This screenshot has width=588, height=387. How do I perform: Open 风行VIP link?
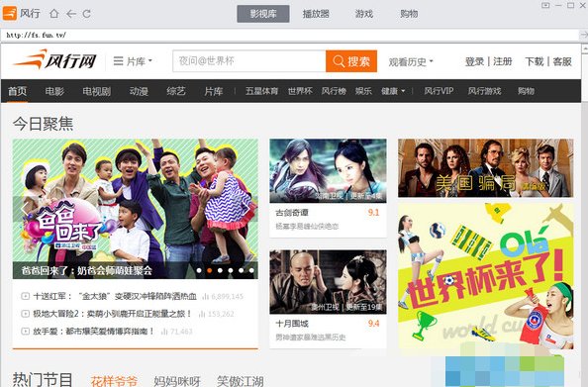439,91
